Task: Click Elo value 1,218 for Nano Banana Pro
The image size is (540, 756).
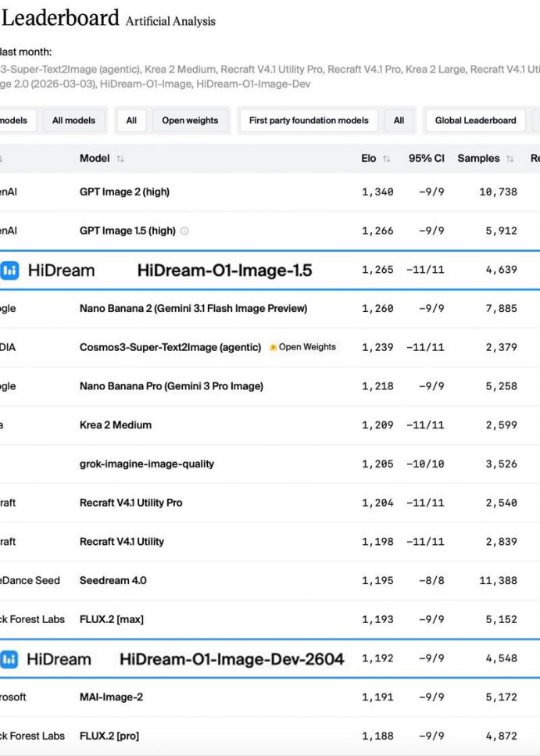Action: (x=377, y=386)
